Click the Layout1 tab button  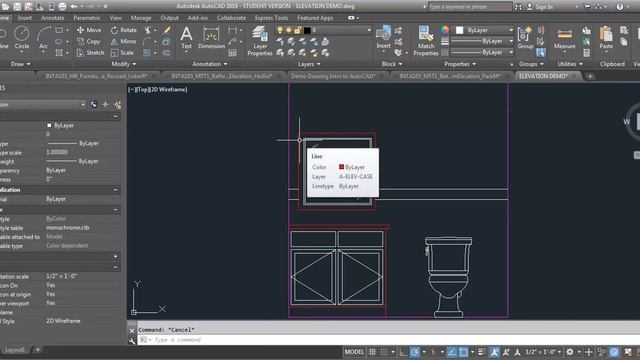pyautogui.click(x=15, y=350)
